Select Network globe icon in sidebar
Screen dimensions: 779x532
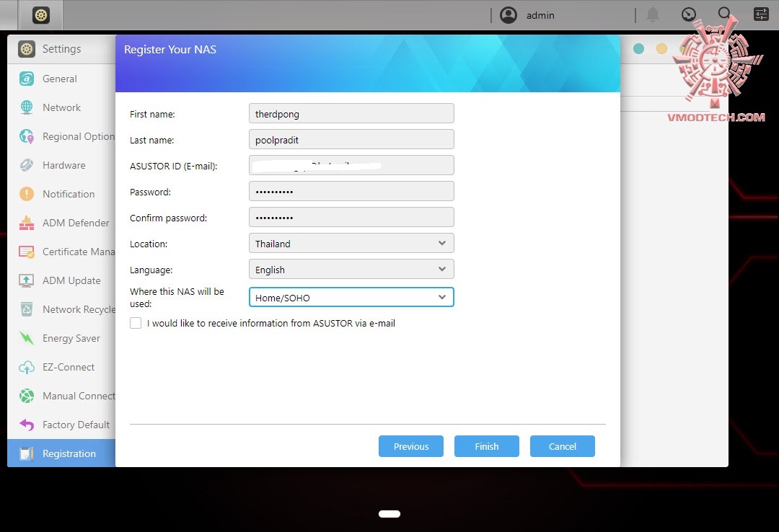tap(27, 107)
